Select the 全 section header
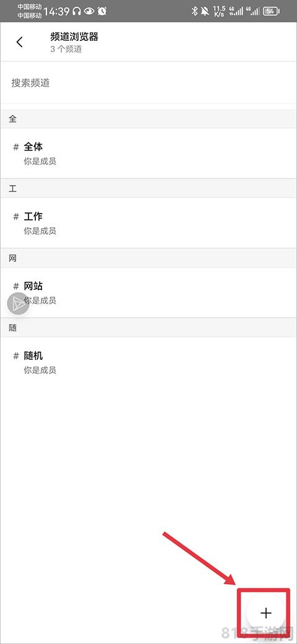 click(148, 119)
